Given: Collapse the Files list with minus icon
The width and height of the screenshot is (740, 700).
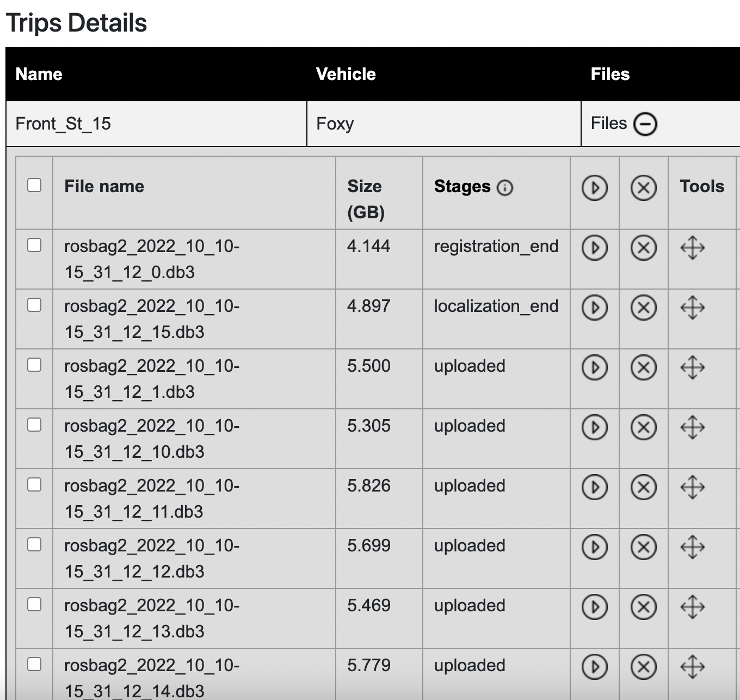Looking at the screenshot, I should [645, 124].
